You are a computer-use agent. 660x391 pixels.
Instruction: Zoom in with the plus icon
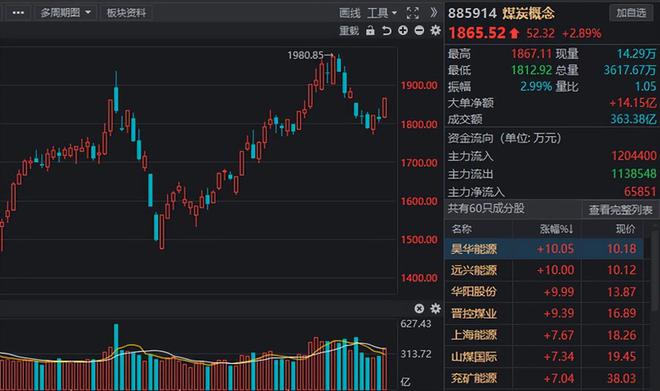(x=403, y=30)
